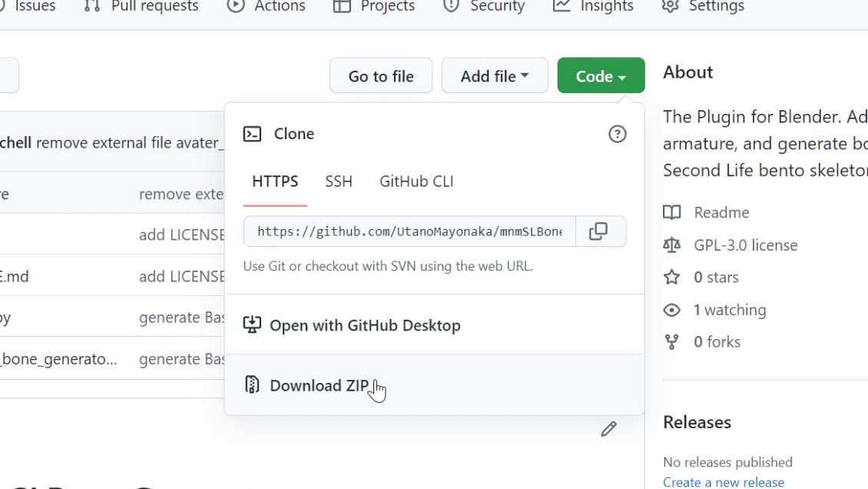Click the 'Use Git or checkout with SVN' text
The height and width of the screenshot is (489, 868).
388,266
